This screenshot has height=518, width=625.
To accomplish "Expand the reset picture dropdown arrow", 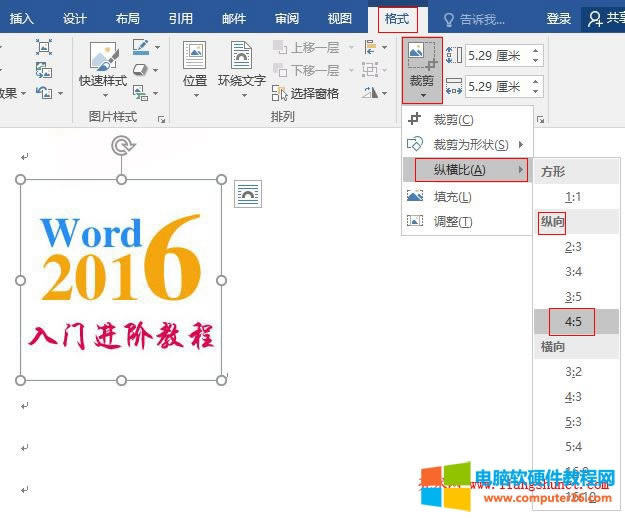I will coord(61,93).
